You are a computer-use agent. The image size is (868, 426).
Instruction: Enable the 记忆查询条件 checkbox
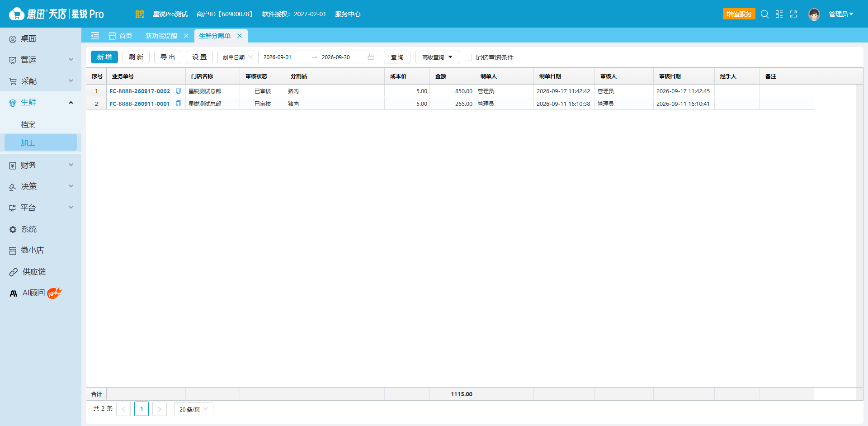click(469, 57)
